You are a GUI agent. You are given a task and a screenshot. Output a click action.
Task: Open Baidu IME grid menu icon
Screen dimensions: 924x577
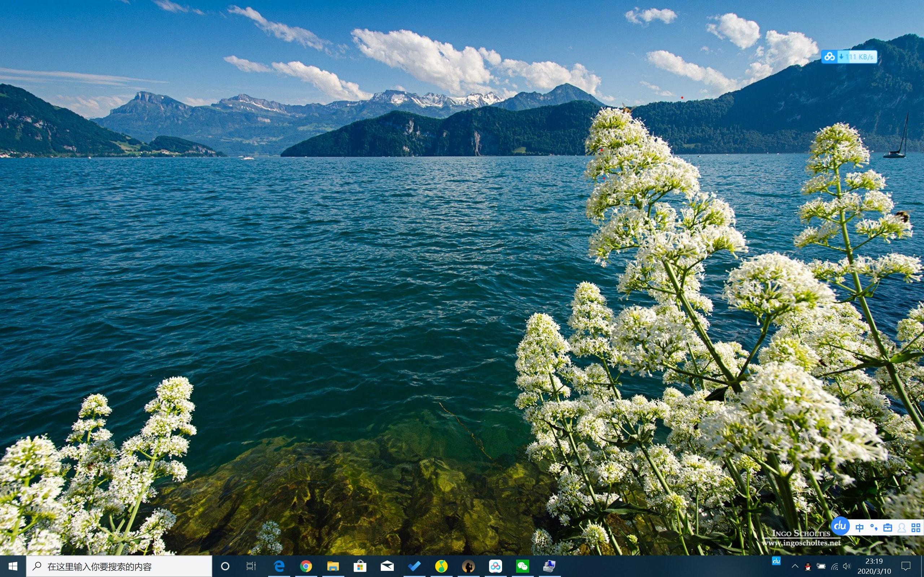916,528
